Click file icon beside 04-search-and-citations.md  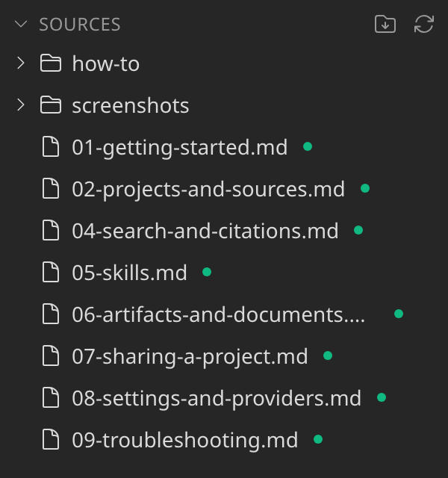point(51,231)
